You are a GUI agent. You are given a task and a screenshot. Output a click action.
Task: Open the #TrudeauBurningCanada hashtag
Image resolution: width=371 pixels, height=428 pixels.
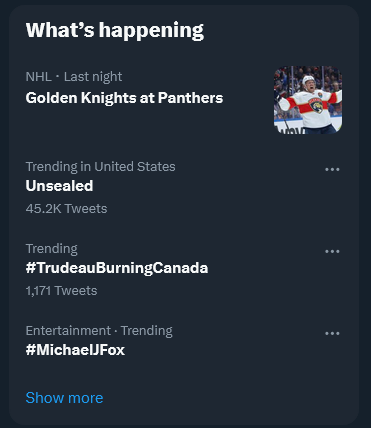pos(117,268)
